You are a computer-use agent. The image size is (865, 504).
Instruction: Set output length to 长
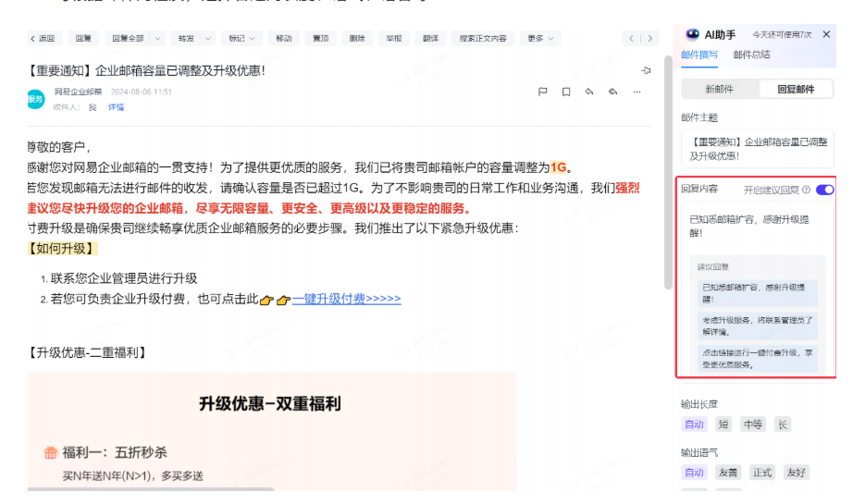[x=783, y=424]
